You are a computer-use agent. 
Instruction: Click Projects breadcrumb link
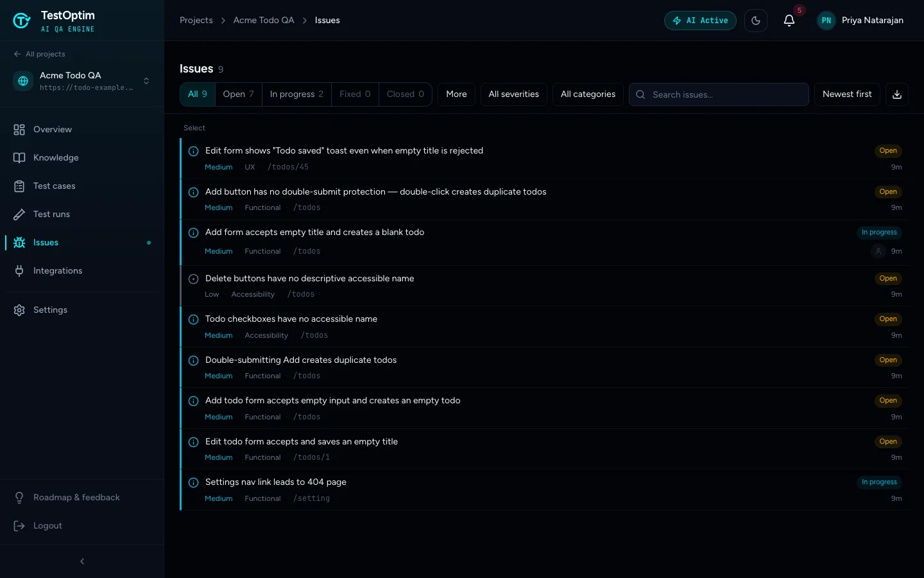(x=196, y=21)
